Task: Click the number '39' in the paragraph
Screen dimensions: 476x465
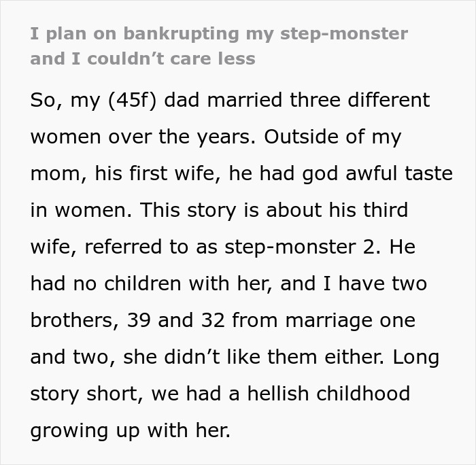Action: pyautogui.click(x=139, y=320)
